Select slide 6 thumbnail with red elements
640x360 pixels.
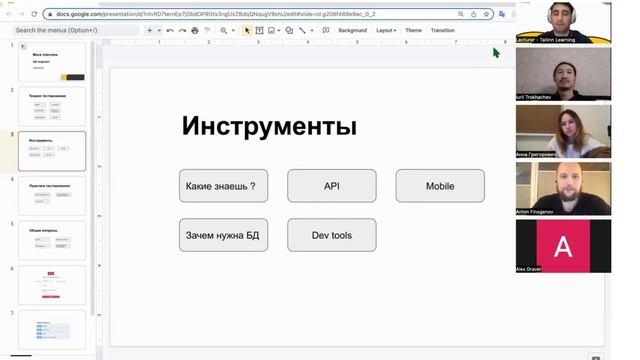pos(52,285)
